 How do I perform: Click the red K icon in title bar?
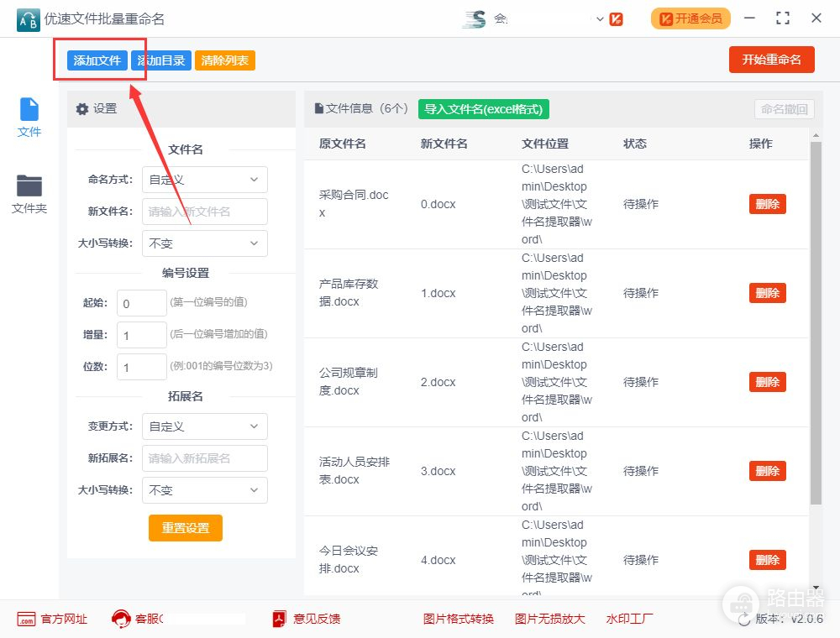[x=616, y=18]
